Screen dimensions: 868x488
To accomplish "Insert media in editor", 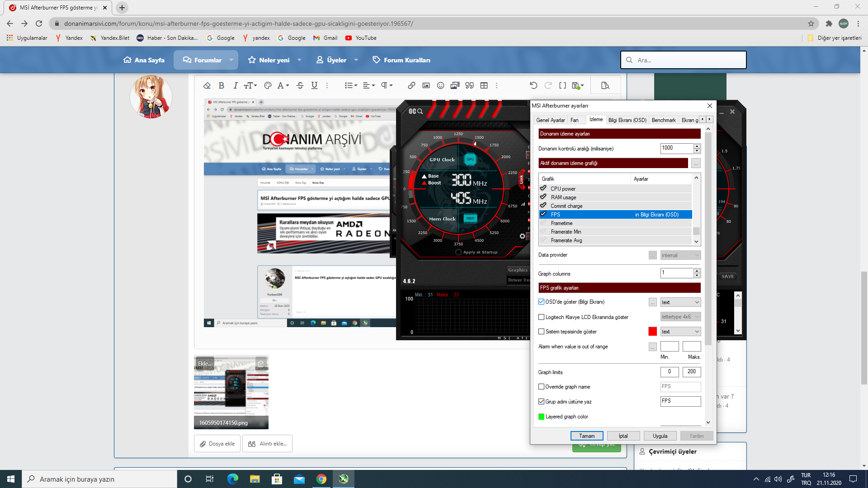I will click(455, 85).
